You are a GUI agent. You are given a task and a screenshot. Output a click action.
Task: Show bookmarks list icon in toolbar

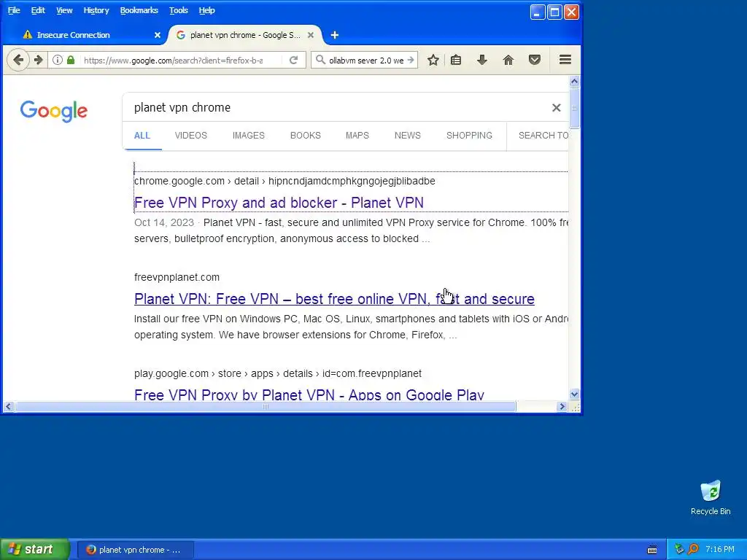[x=456, y=60]
